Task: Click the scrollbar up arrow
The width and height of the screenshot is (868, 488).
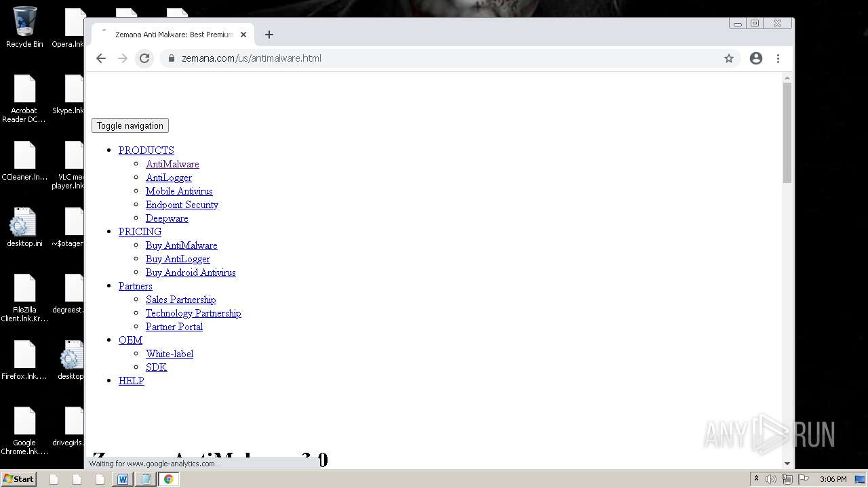Action: point(787,77)
